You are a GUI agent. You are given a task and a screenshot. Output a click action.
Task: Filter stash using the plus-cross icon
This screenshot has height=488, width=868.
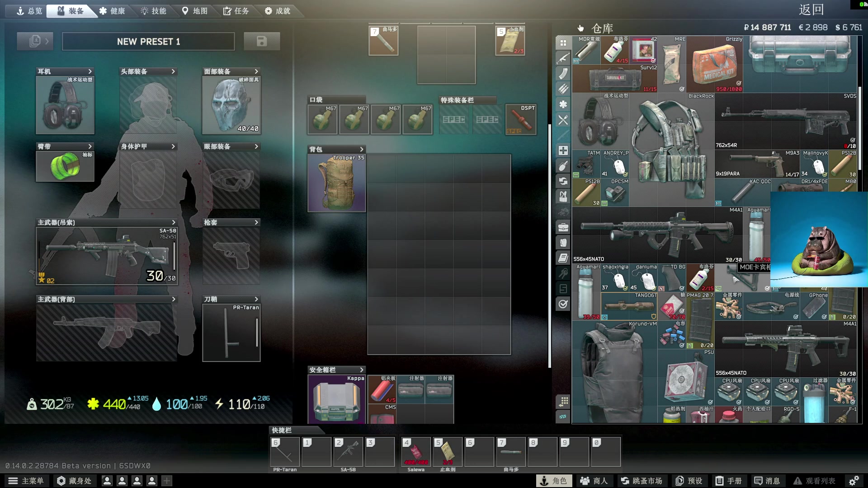tap(563, 150)
